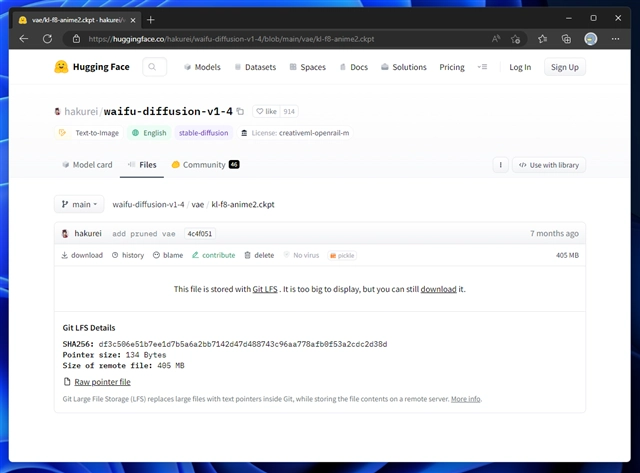The height and width of the screenshot is (473, 640).
Task: Refresh the page in the browser
Action: coord(47,38)
